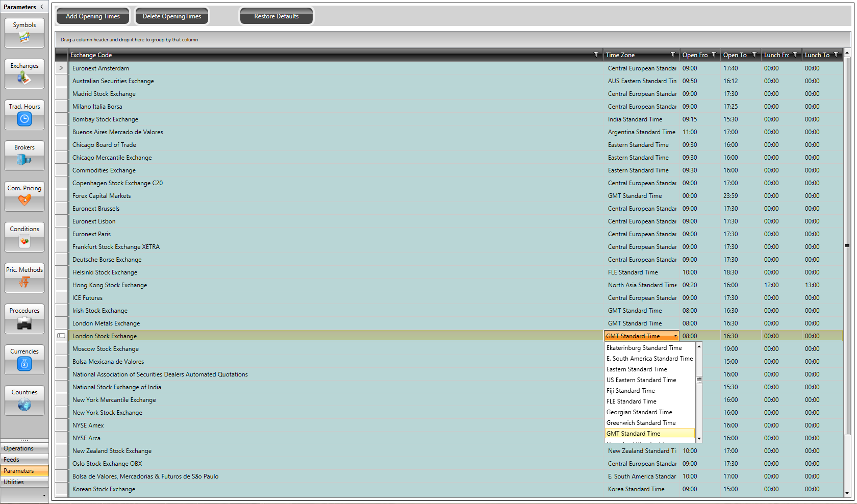Filter the Time Zone column
Image resolution: width=857 pixels, height=504 pixels.
click(673, 55)
